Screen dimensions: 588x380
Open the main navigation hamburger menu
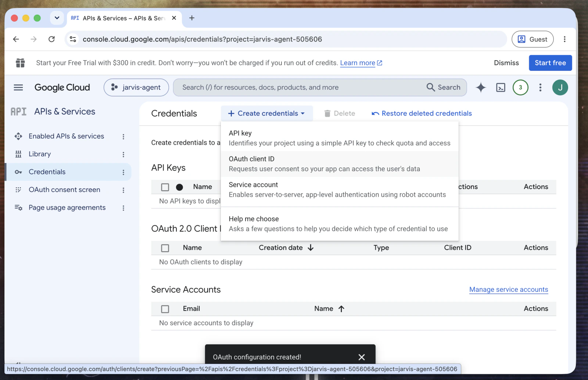point(18,87)
